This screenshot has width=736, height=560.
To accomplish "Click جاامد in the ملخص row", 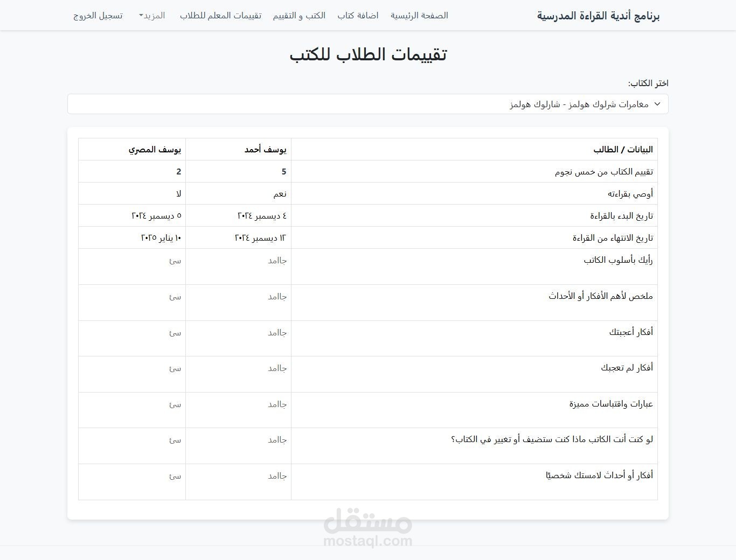I will 277,297.
